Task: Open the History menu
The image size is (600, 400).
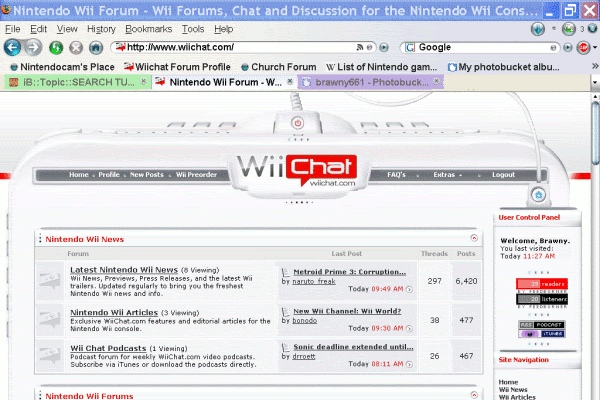Action: [x=101, y=29]
